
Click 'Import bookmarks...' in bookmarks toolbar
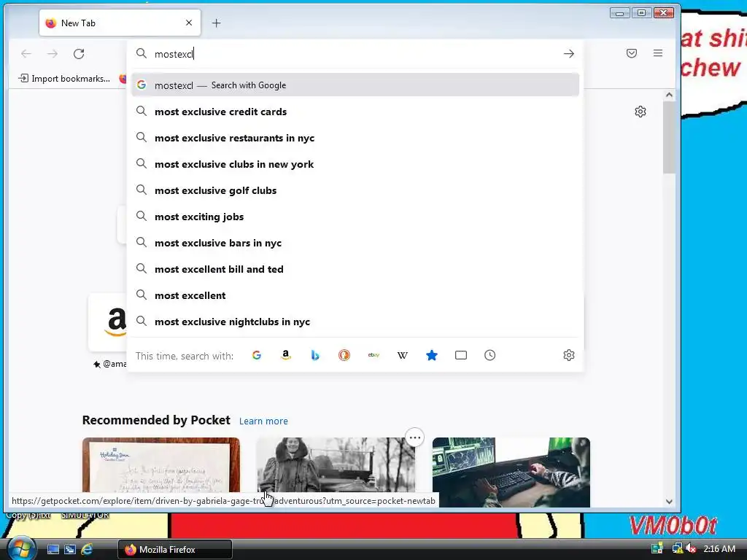pyautogui.click(x=64, y=79)
